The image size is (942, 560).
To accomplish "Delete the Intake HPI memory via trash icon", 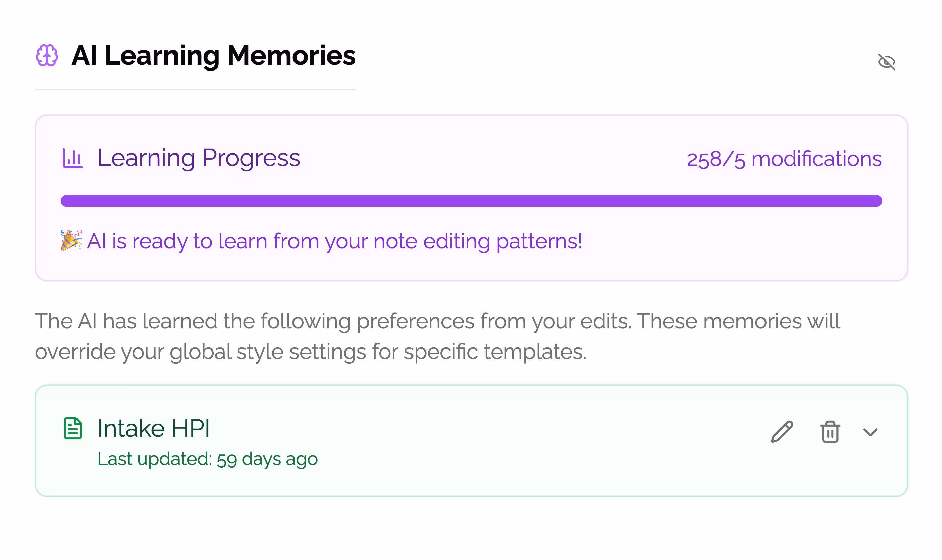I will tap(830, 432).
